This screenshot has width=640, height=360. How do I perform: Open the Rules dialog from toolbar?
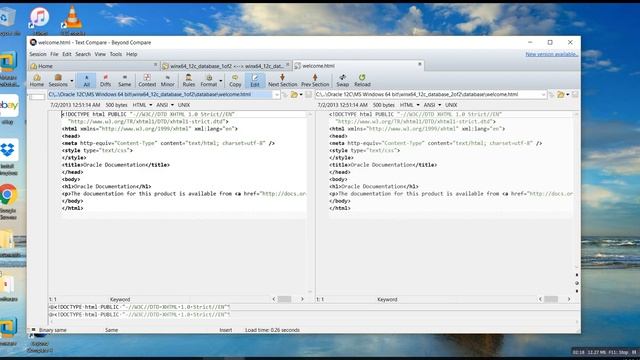(x=189, y=80)
